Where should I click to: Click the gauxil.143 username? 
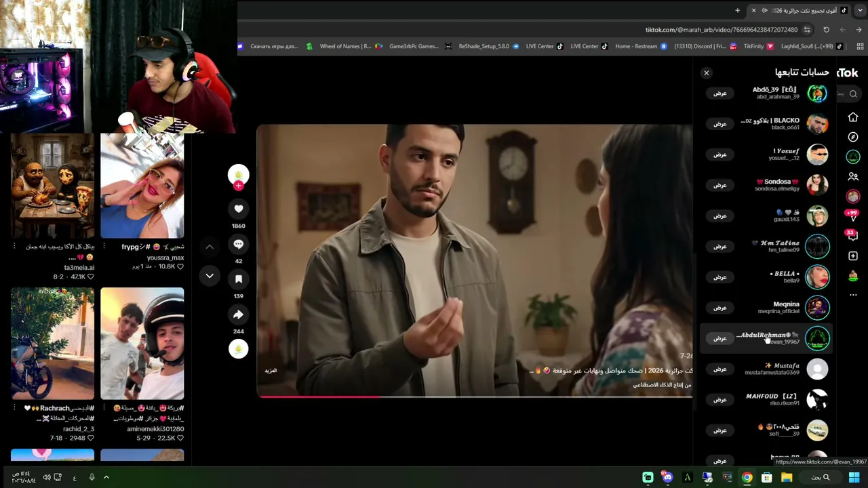coord(787,220)
